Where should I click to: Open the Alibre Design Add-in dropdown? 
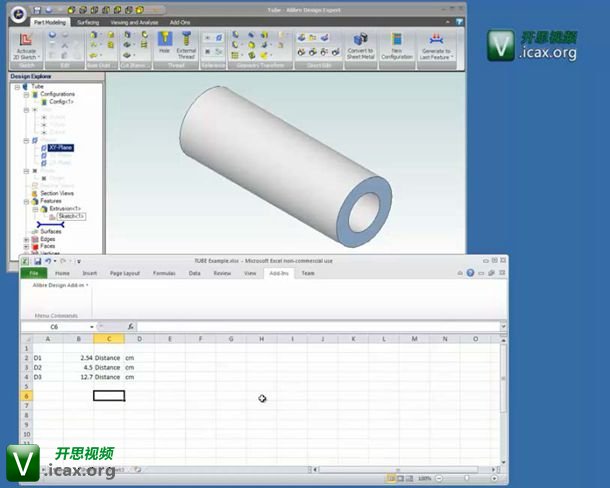(61, 285)
